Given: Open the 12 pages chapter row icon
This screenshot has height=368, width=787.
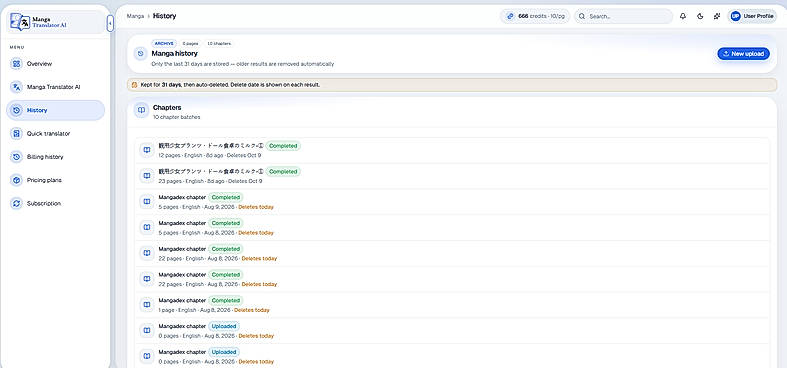Looking at the screenshot, I should (147, 150).
